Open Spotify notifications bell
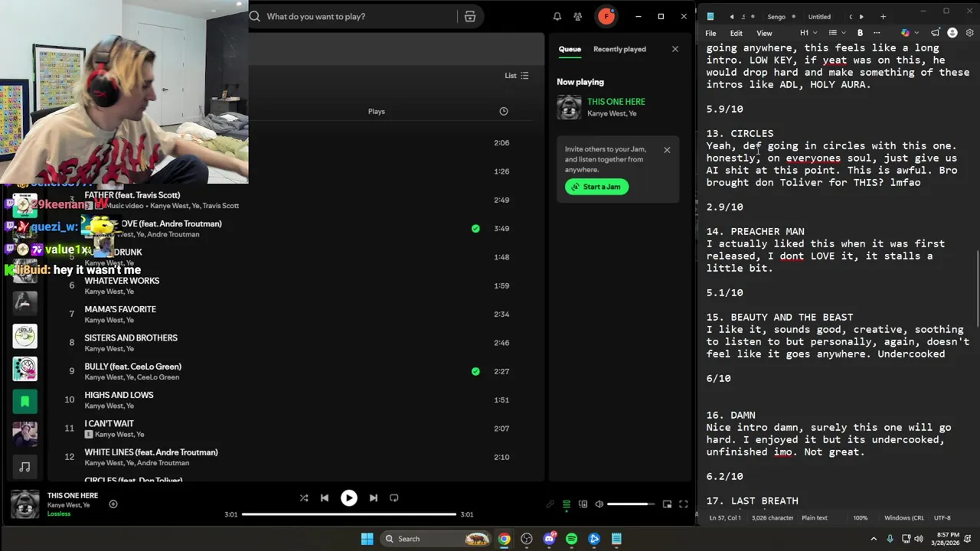This screenshot has width=980, height=551. (557, 16)
